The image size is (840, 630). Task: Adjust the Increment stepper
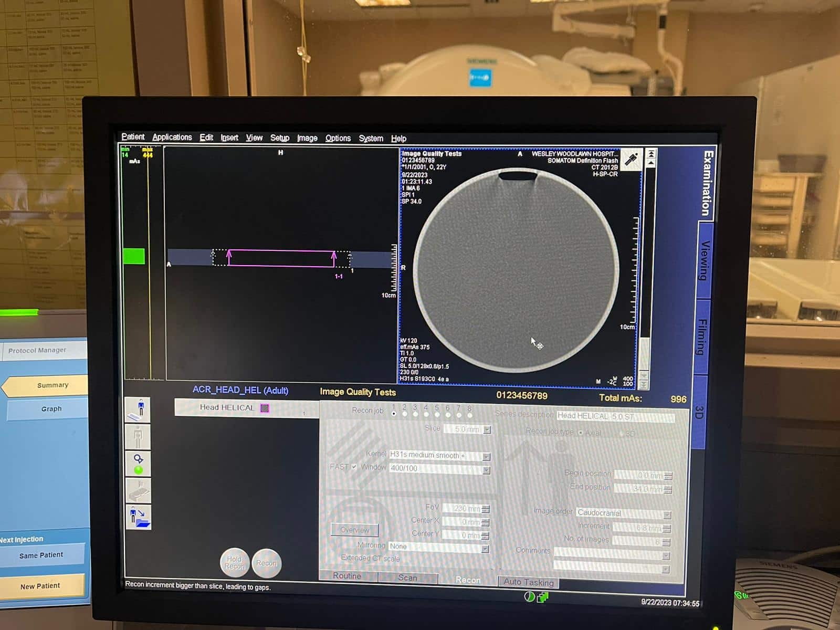[x=667, y=529]
